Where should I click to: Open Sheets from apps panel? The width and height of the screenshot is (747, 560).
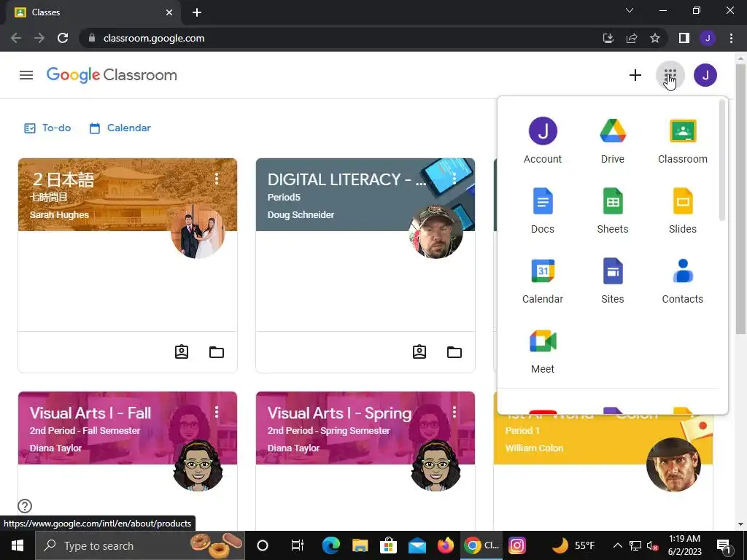pyautogui.click(x=613, y=211)
